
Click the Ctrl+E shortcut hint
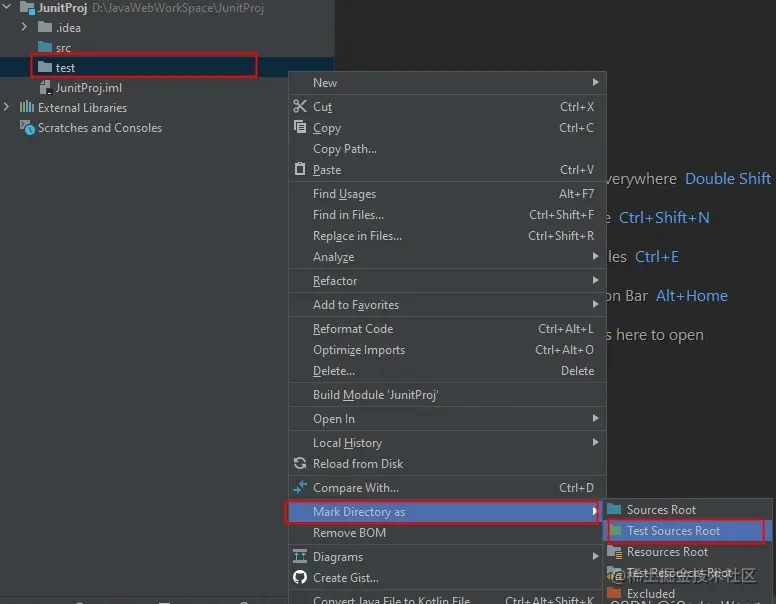[x=656, y=256]
